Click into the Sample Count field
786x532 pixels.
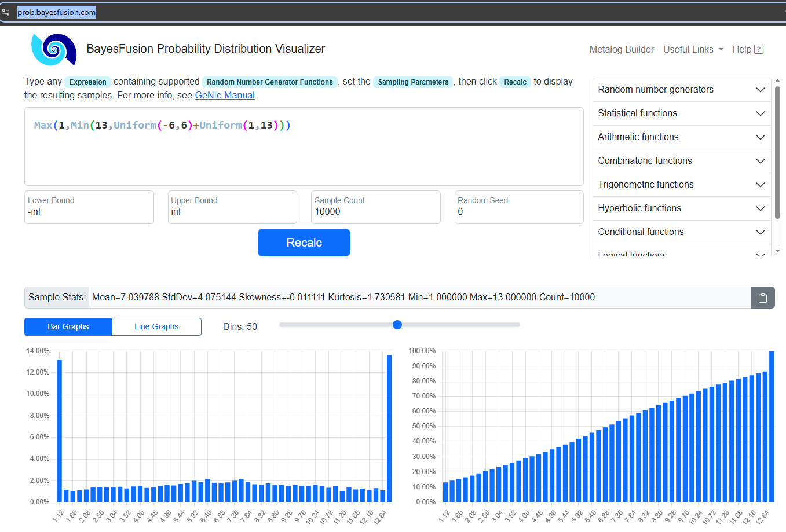[375, 212]
